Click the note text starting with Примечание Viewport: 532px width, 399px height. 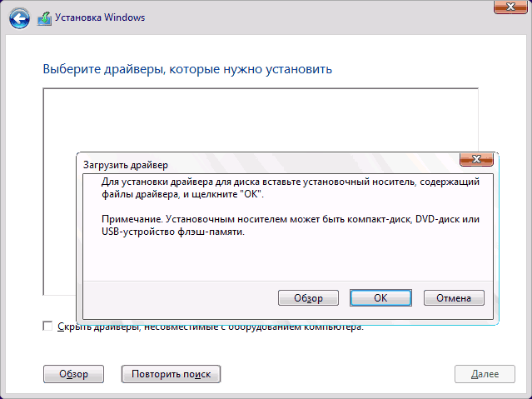point(291,225)
